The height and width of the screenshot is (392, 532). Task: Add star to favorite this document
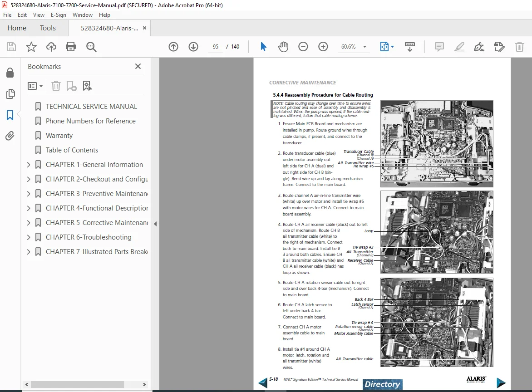click(31, 47)
